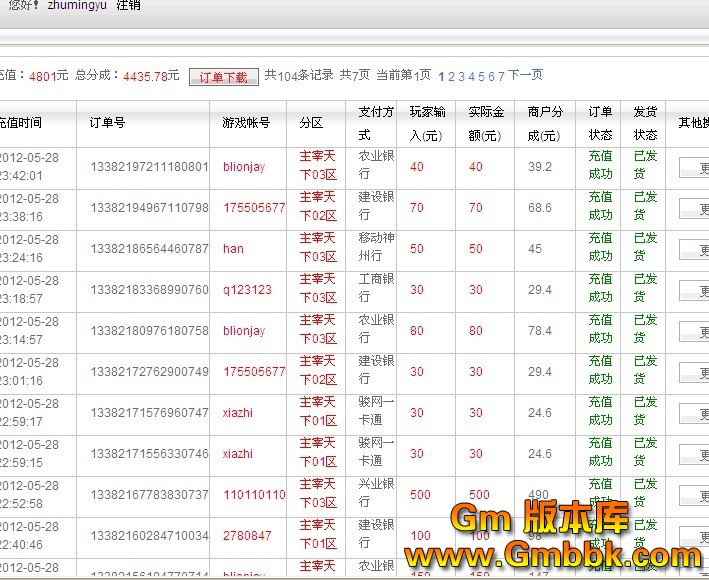This screenshot has width=709, height=580.
Task: Click game account q123123
Action: pyautogui.click(x=247, y=290)
